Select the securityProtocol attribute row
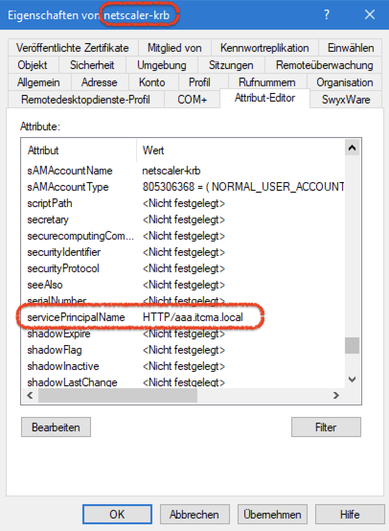The width and height of the screenshot is (389, 531). click(x=183, y=268)
